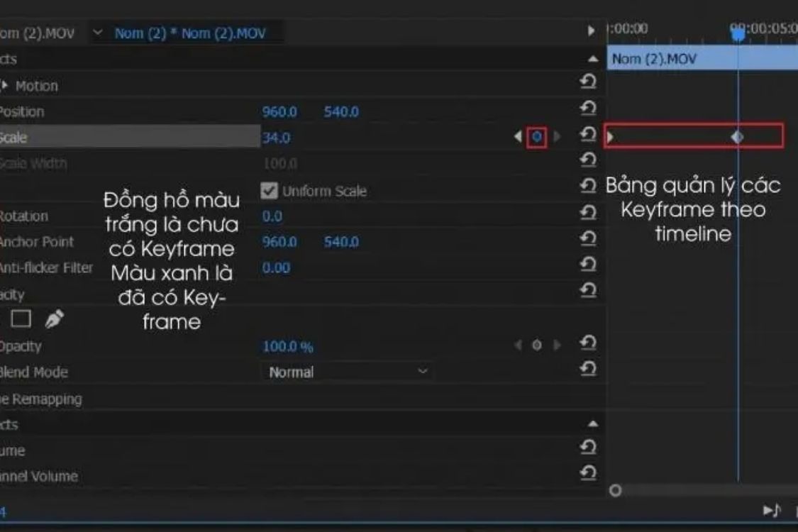Toggle the Opacity add/remove keyframe button
This screenshot has width=798, height=532.
coord(537,345)
